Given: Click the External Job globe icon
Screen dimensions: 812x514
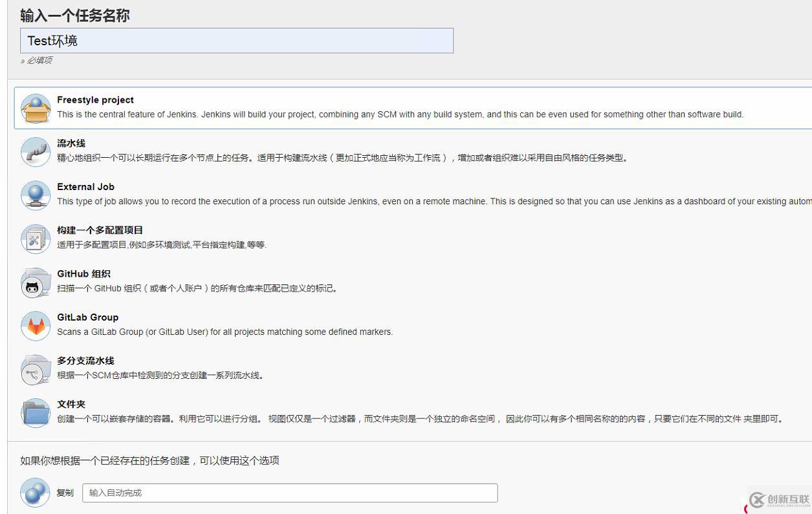Looking at the screenshot, I should 36,195.
